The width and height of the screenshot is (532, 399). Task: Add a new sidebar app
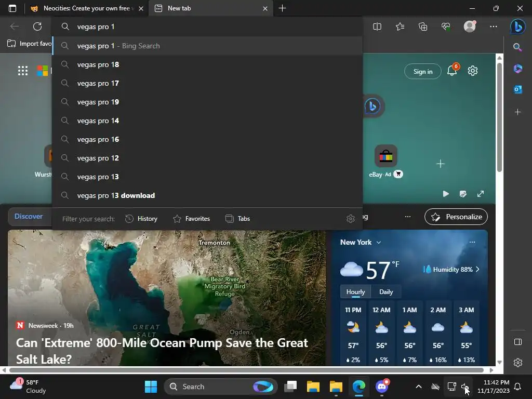pos(517,112)
